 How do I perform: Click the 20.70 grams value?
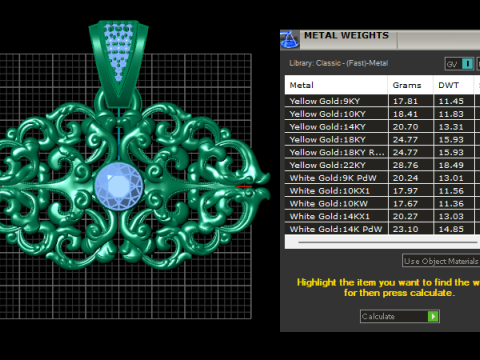405,127
